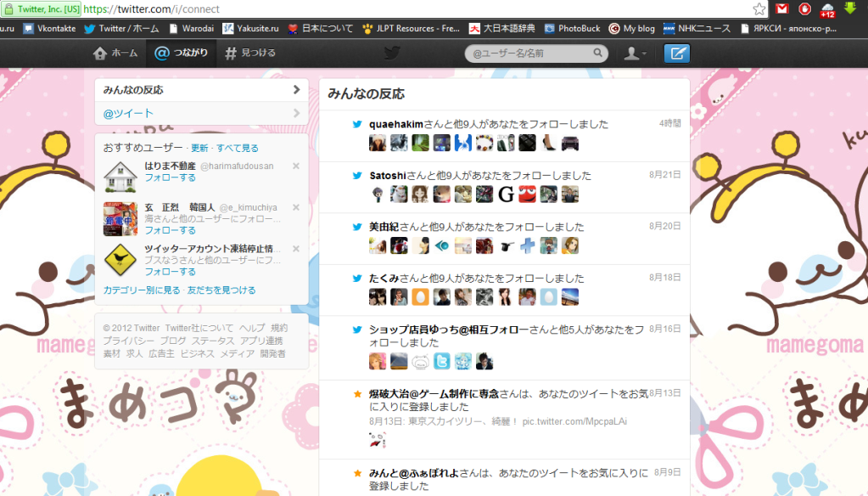Open 美由紀's profile name
This screenshot has width=868, height=496.
pyautogui.click(x=384, y=227)
